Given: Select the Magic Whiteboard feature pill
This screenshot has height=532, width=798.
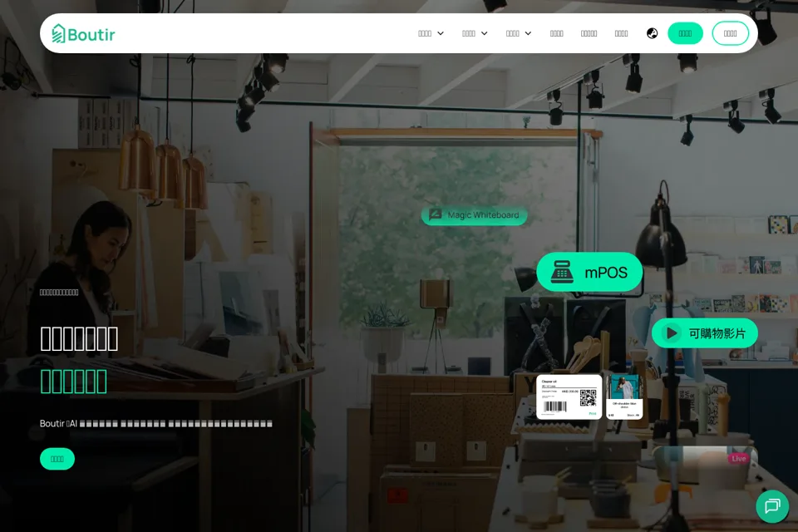Looking at the screenshot, I should (475, 215).
